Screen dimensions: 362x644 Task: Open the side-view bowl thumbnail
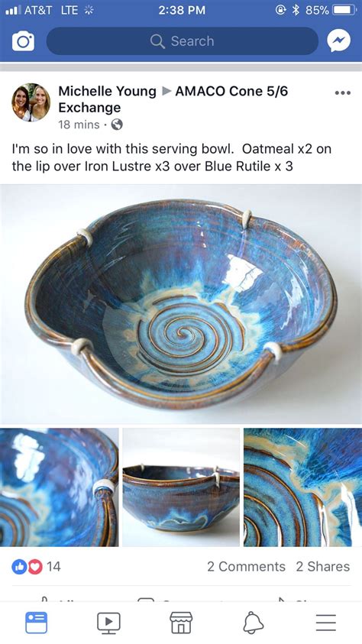tap(181, 487)
